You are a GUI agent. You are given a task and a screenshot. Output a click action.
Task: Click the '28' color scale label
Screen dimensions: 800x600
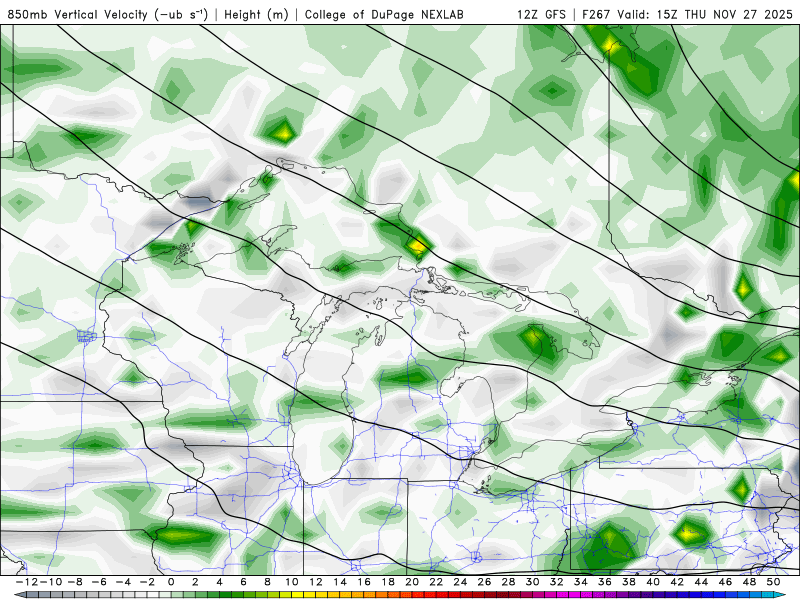[x=509, y=582]
